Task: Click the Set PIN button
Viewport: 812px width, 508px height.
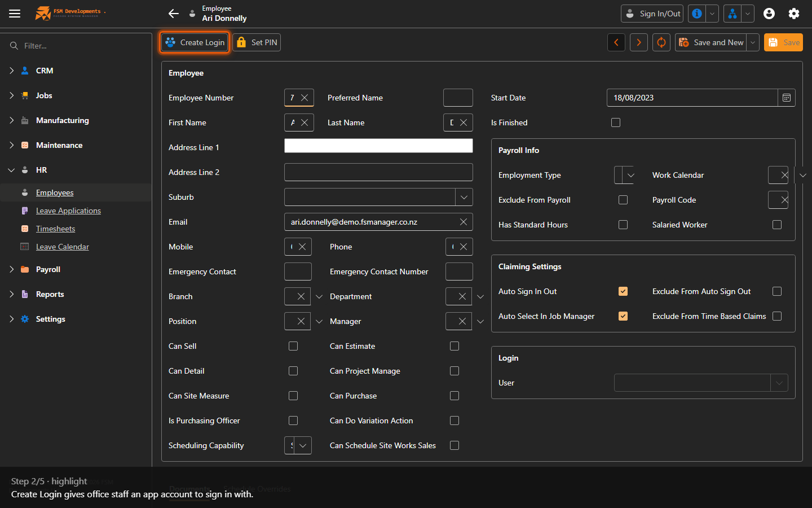Action: point(257,42)
